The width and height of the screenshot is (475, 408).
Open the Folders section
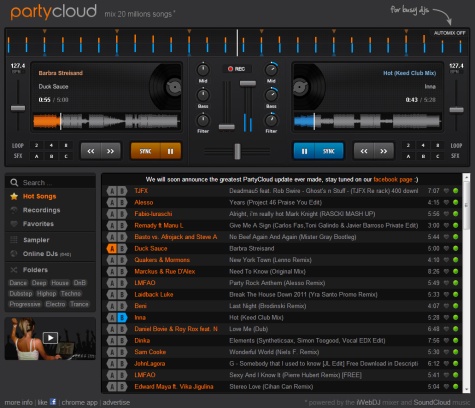35,270
